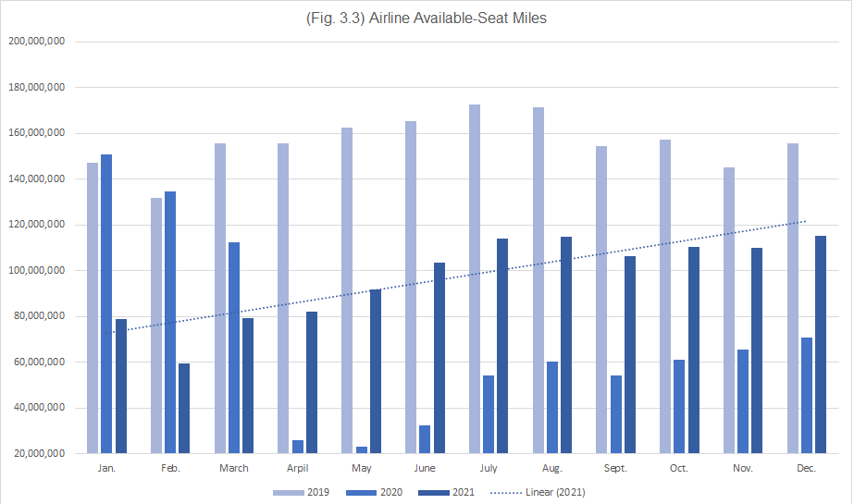The image size is (854, 504).
Task: Click the 2021 legend entry
Action: tap(447, 492)
